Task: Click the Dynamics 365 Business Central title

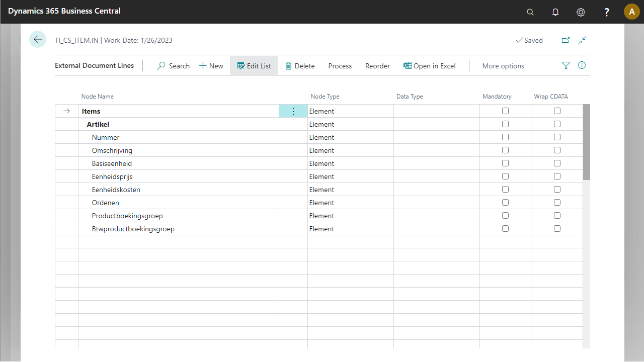Action: point(64,11)
